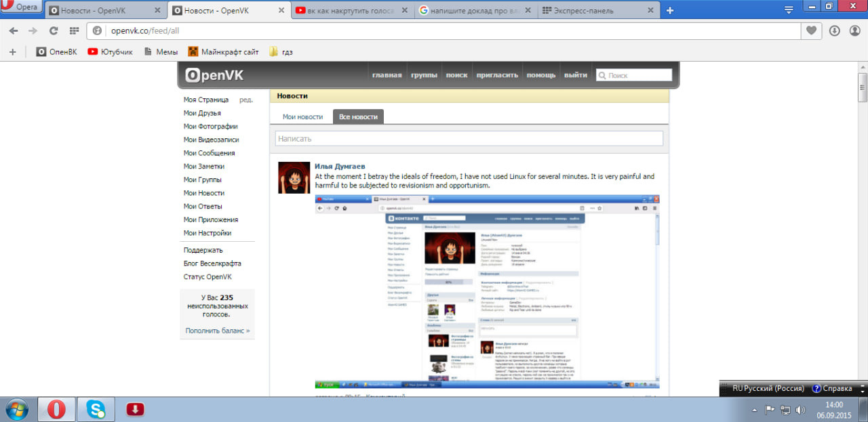The height and width of the screenshot is (422, 868).
Task: Switch input language RU Русский (Россия)
Action: click(768, 389)
